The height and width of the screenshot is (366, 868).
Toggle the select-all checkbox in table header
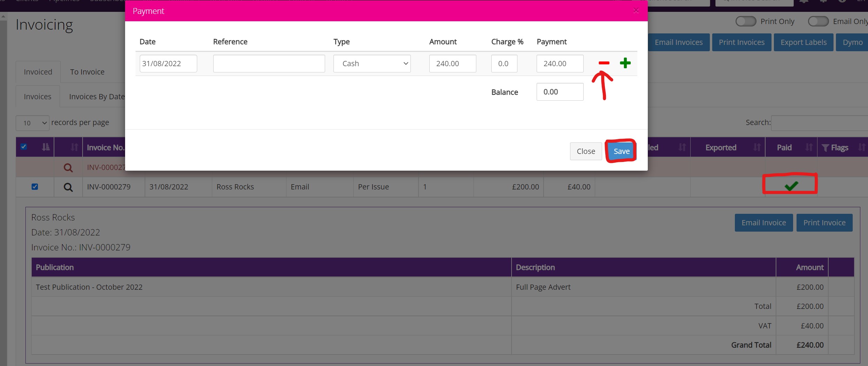pyautogui.click(x=24, y=147)
